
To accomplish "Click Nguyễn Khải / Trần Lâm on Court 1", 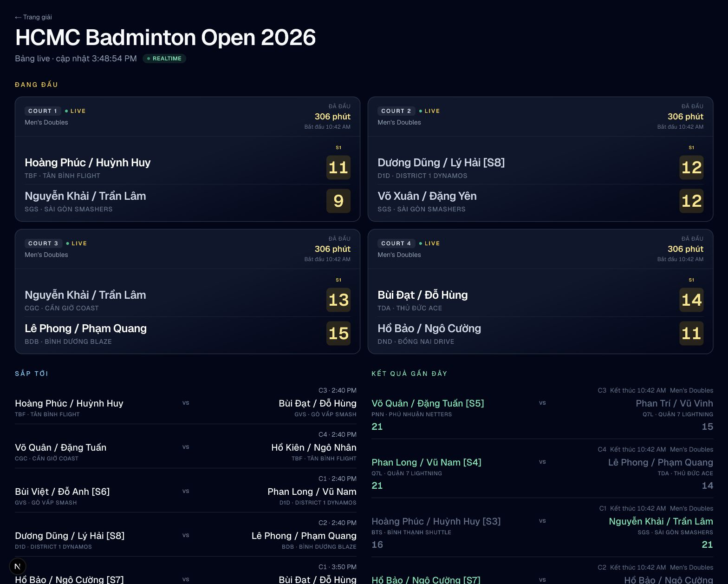I will click(85, 196).
